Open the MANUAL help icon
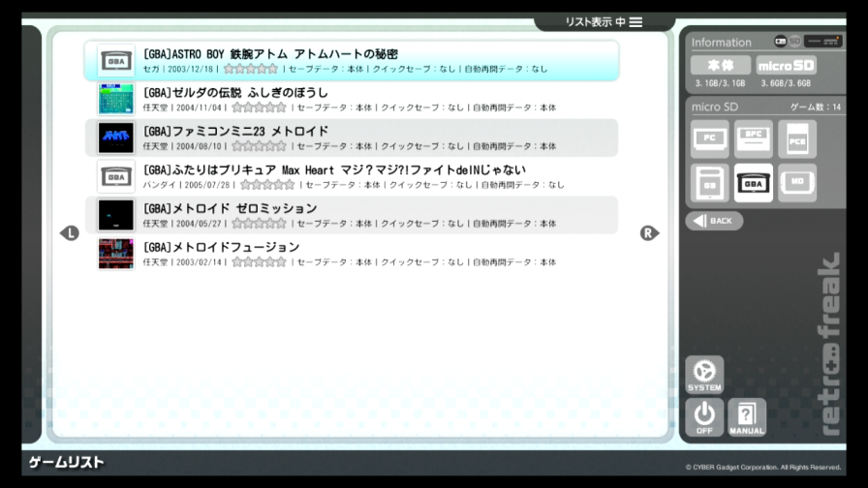Screen dimensions: 868x488 click(747, 417)
